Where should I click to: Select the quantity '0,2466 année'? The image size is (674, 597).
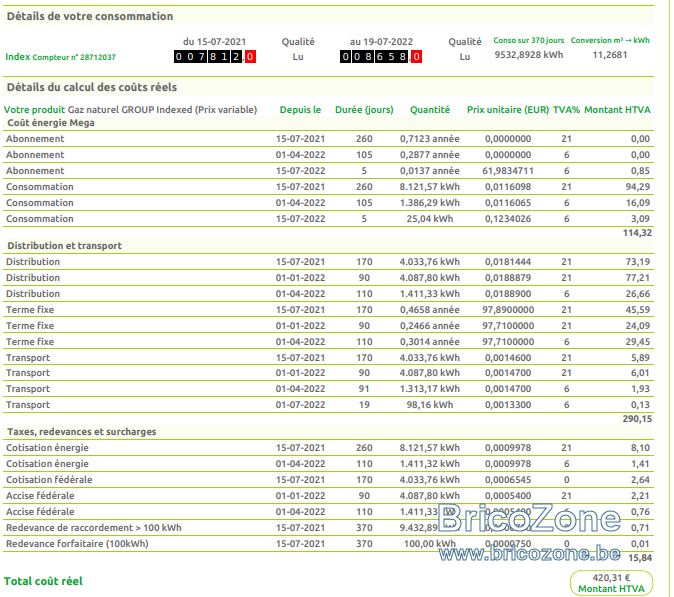[430, 326]
